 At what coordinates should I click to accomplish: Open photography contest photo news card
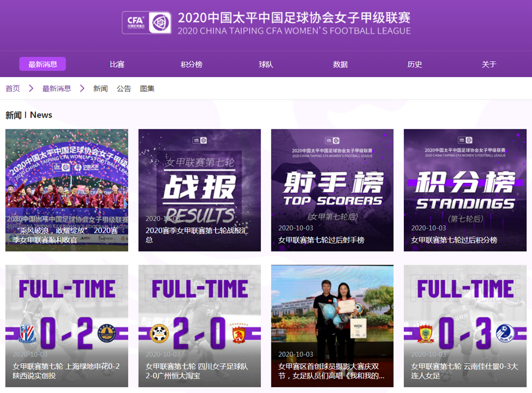[x=332, y=326]
